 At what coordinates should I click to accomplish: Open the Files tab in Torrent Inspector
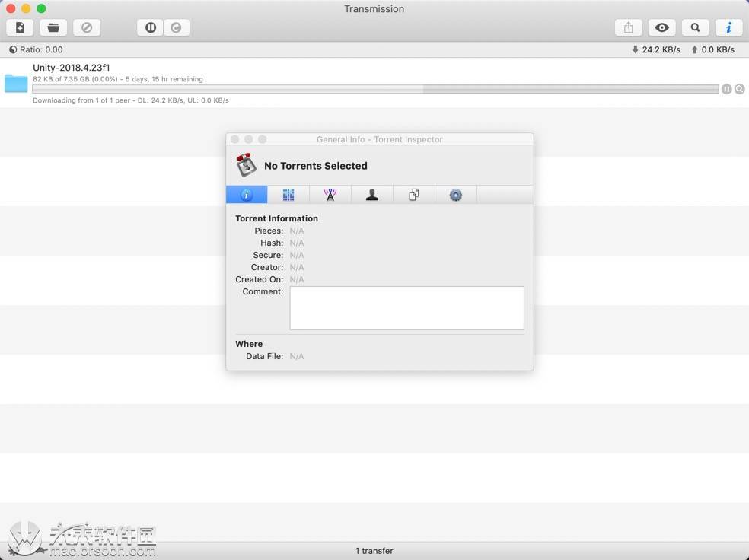tap(414, 195)
